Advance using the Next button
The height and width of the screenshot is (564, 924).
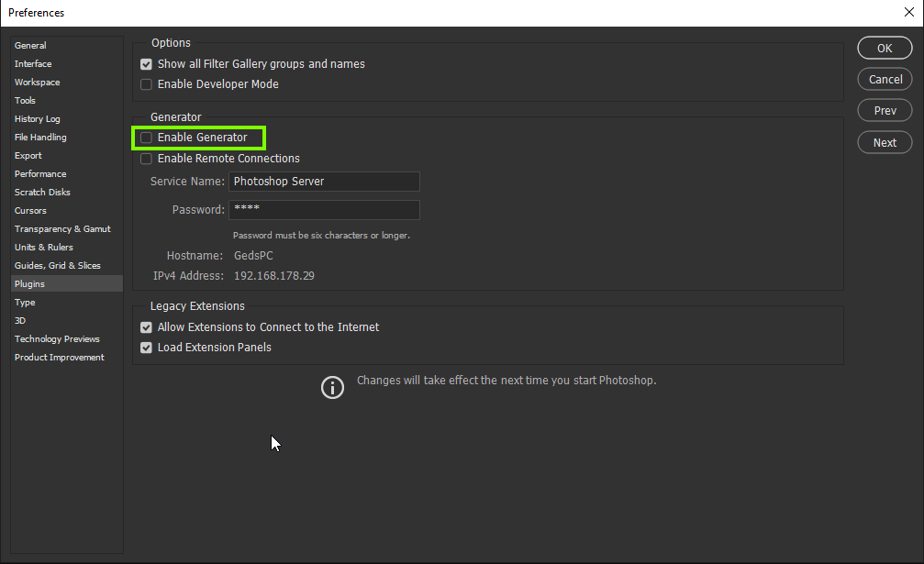click(884, 142)
